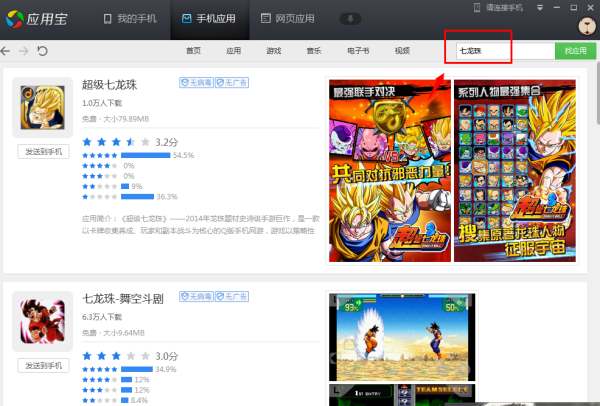600x406 pixels.
Task: Click the 超级七龙珠 应用简介 description text
Action: point(201,225)
